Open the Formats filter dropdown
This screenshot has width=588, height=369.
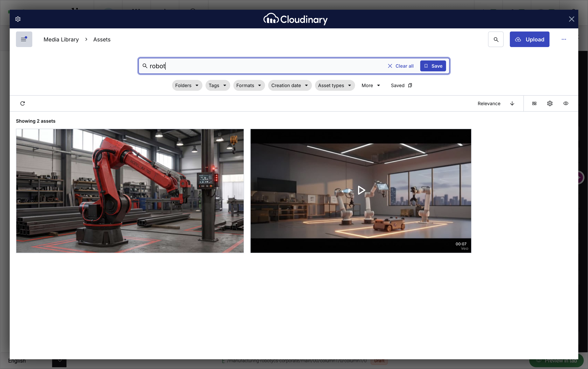(x=249, y=85)
